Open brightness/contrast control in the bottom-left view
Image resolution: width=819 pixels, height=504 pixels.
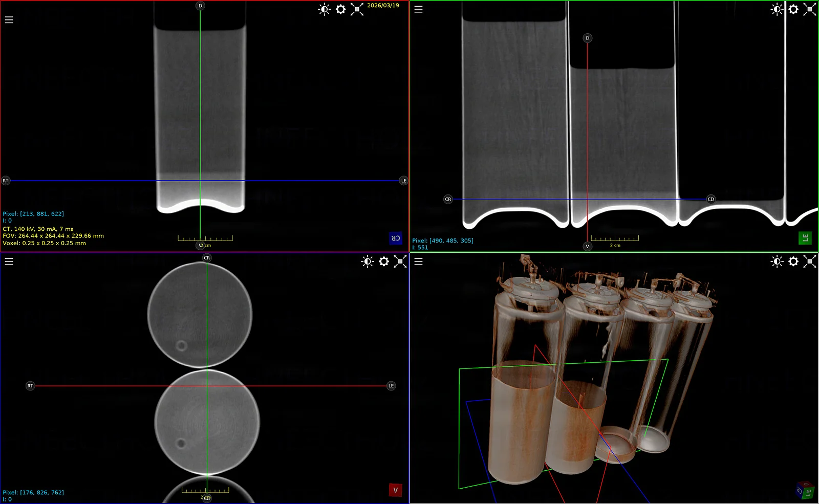pos(368,261)
